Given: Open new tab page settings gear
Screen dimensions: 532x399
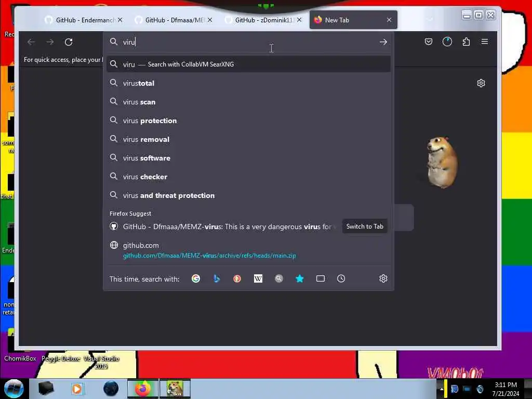Looking at the screenshot, I should point(481,83).
